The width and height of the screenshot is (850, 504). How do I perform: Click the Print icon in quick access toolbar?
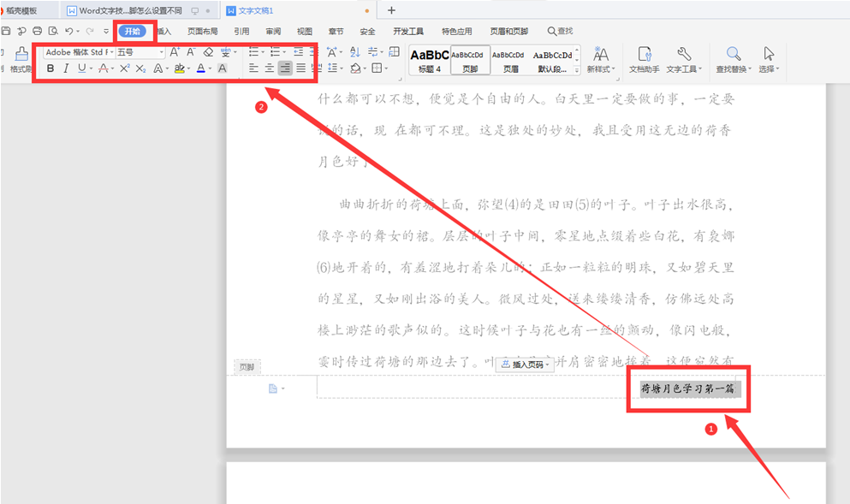point(37,31)
